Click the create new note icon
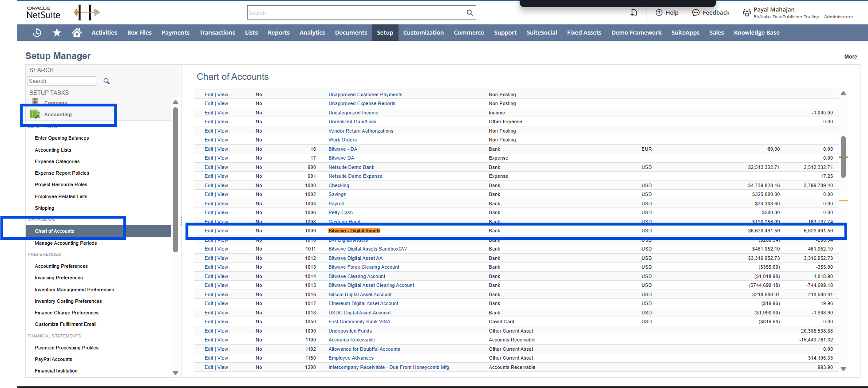Screen dimensions: 868x388 [x=634, y=12]
